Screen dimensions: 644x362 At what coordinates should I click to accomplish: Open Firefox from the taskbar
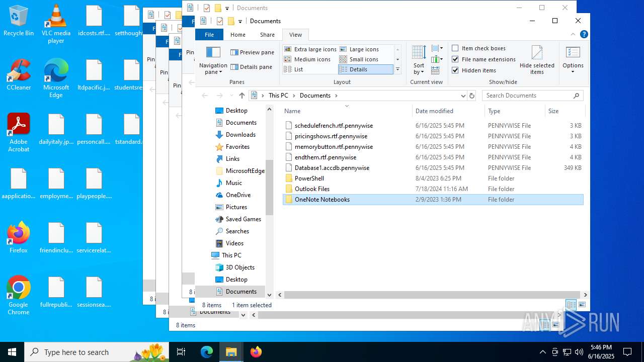256,352
